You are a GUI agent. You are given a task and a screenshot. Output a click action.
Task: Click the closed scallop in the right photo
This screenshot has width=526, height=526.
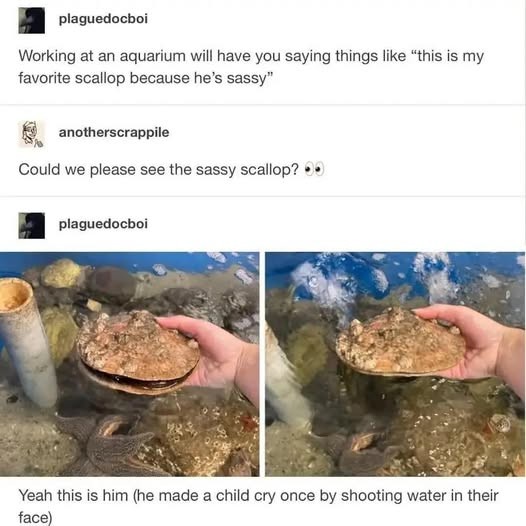[400, 341]
